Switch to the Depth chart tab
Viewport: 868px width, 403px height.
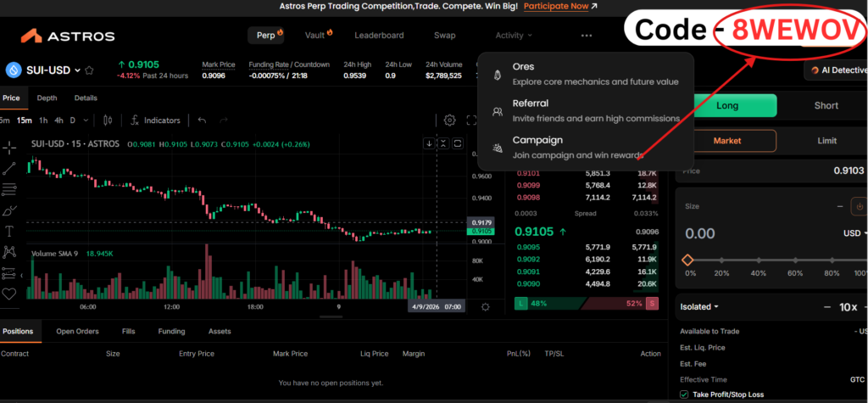point(47,98)
